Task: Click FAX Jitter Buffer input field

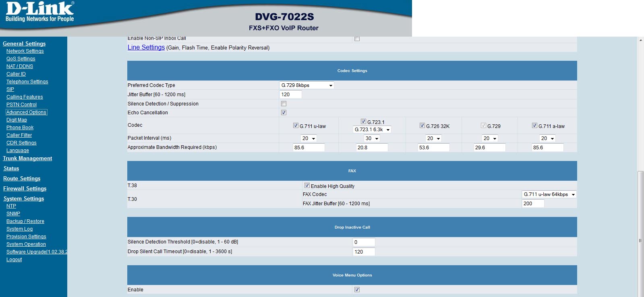Action: pos(533,204)
